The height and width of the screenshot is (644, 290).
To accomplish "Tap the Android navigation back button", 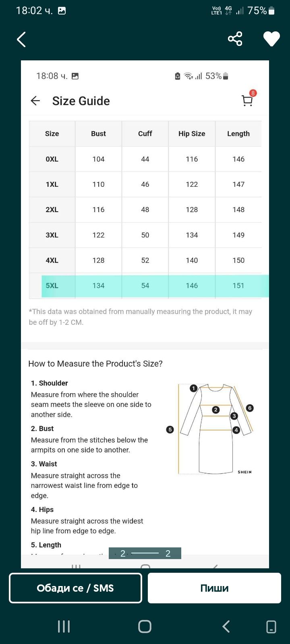I will 226,626.
